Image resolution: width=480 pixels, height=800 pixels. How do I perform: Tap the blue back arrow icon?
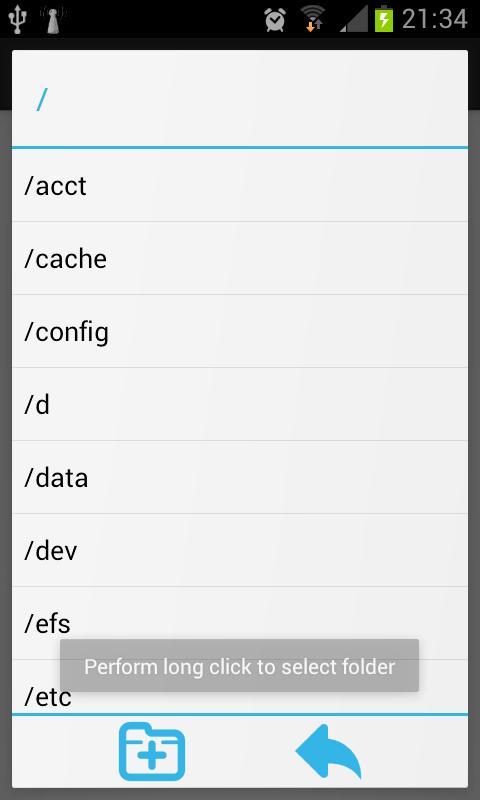328,751
